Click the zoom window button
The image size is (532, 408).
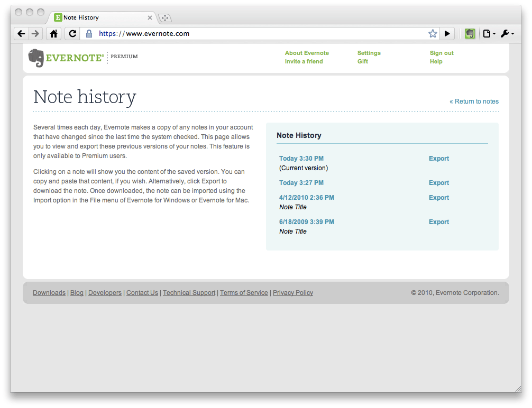(41, 12)
